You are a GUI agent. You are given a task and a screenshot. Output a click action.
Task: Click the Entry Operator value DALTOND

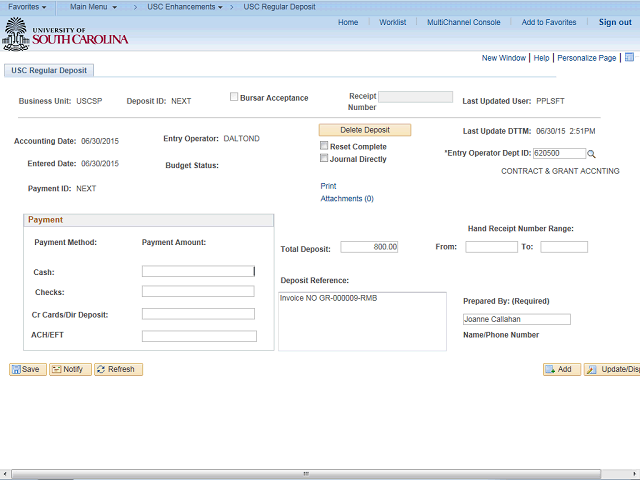241,139
